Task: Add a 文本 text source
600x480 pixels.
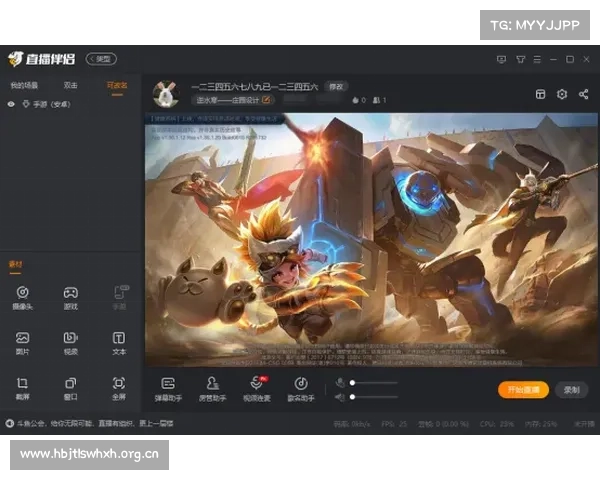Action: click(119, 343)
